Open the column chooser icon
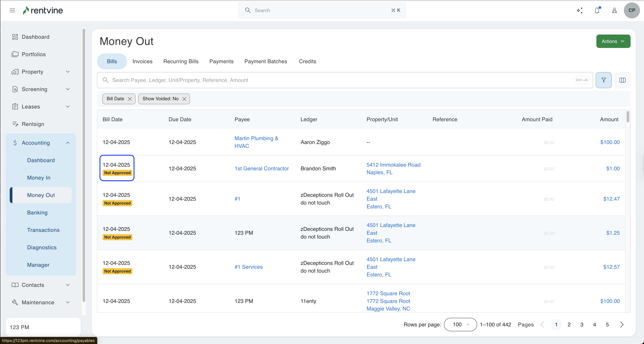The height and width of the screenshot is (344, 644). tap(622, 80)
